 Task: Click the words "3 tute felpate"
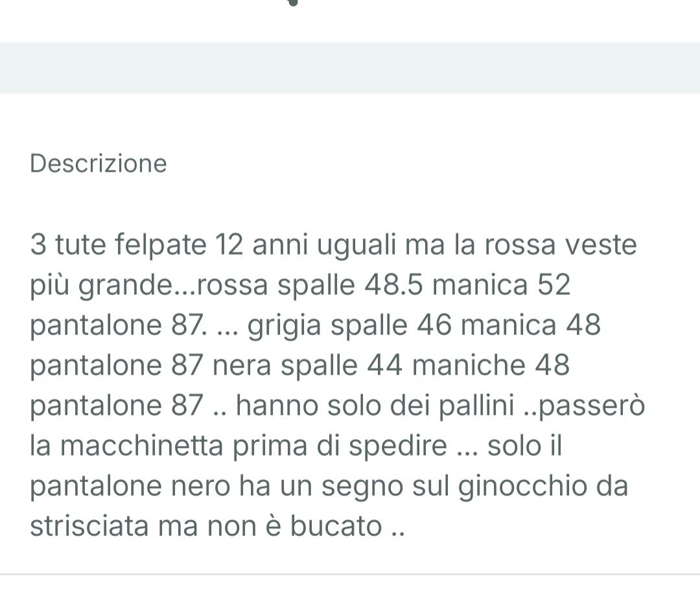coord(118,246)
